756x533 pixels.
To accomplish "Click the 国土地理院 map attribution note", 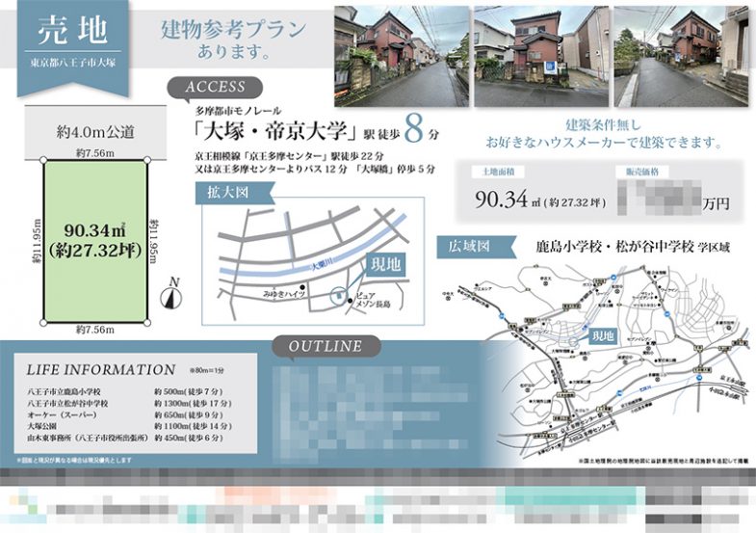I will [664, 461].
